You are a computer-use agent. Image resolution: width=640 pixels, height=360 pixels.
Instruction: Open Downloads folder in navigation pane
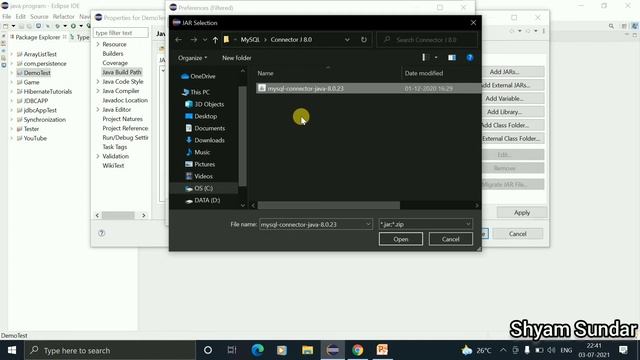[205, 140]
